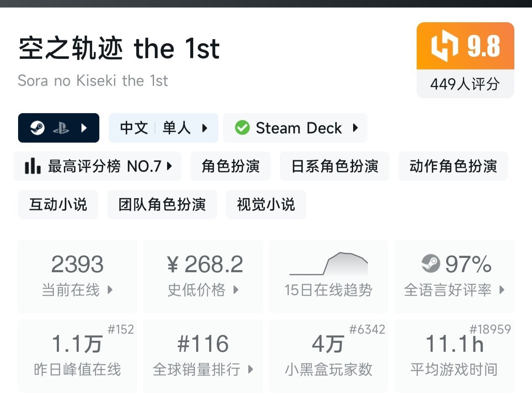
Task: Click the bar chart ranking icon
Action: coord(32,167)
